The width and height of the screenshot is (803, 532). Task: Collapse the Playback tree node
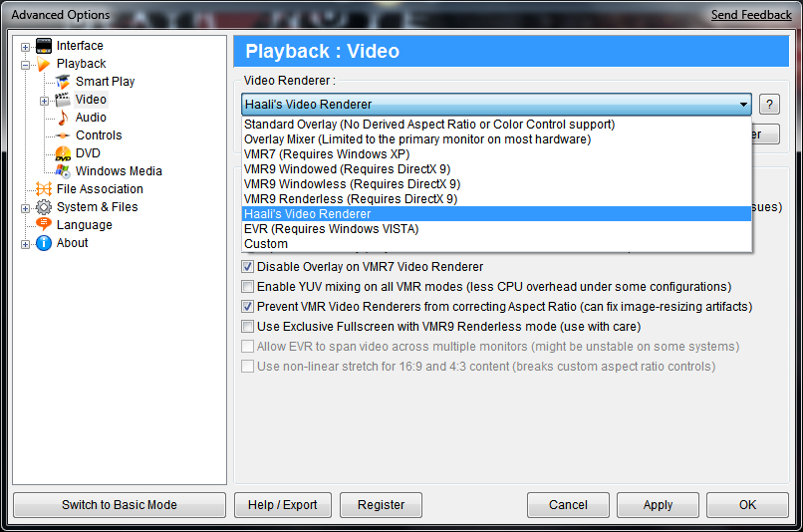[x=26, y=64]
